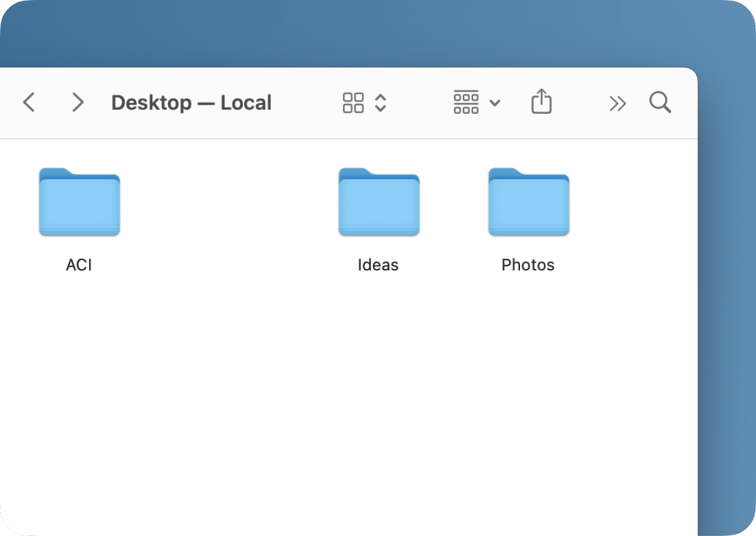This screenshot has width=756, height=536.
Task: Select the Ideas folder icon
Action: [379, 202]
